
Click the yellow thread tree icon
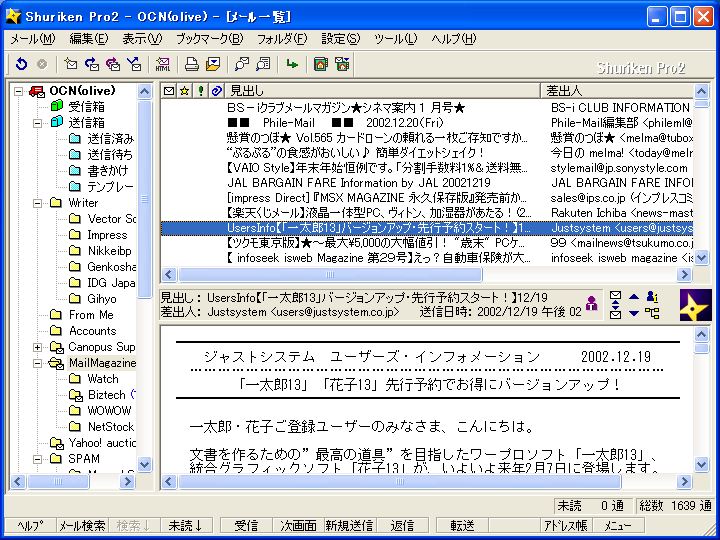tap(652, 313)
